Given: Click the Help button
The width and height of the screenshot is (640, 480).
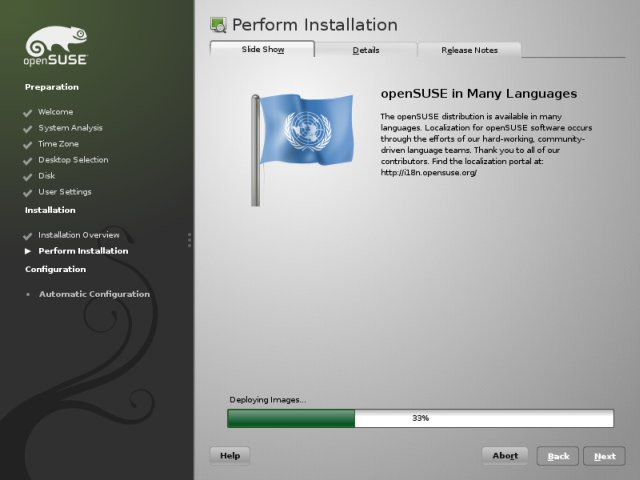Looking at the screenshot, I should tap(230, 456).
